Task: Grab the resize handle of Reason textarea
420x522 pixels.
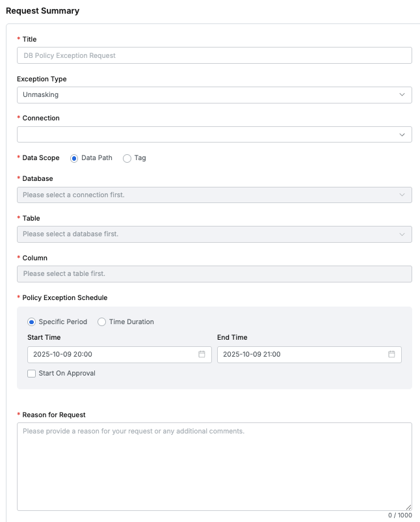Action: 408,507
